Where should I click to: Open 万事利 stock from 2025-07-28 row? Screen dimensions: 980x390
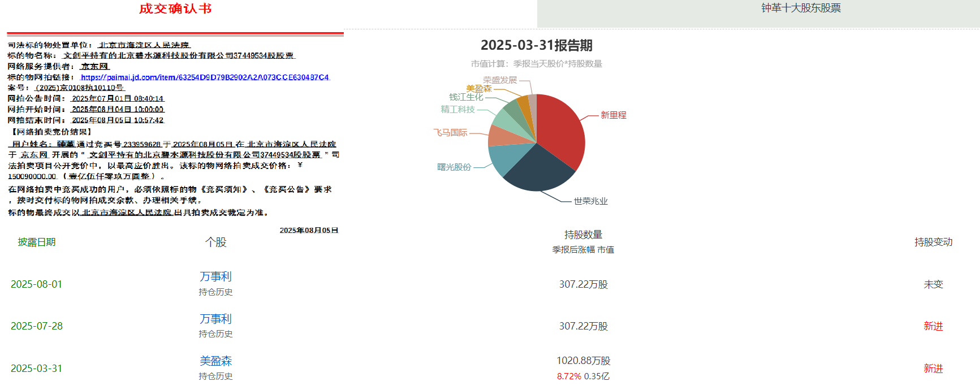[x=215, y=319]
